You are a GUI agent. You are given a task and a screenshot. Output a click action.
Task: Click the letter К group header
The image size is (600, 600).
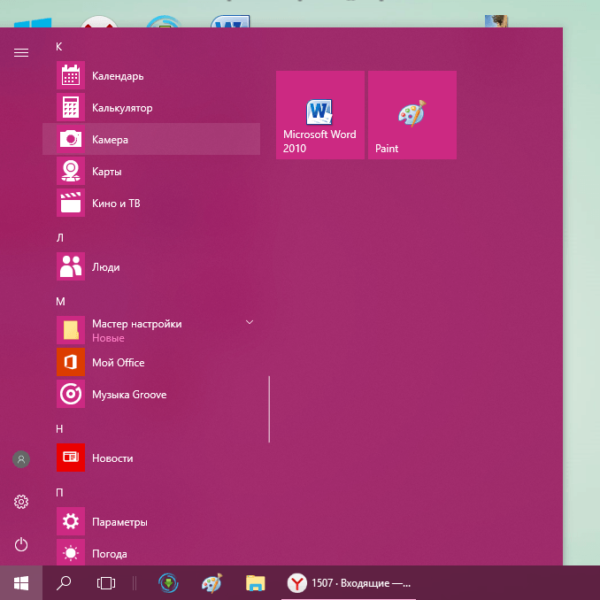coord(59,47)
